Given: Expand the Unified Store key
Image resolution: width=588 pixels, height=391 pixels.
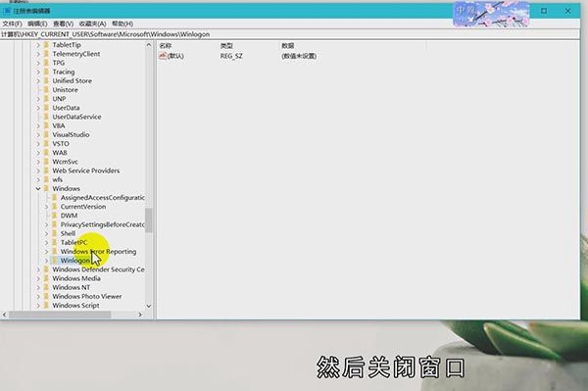Looking at the screenshot, I should click(38, 81).
